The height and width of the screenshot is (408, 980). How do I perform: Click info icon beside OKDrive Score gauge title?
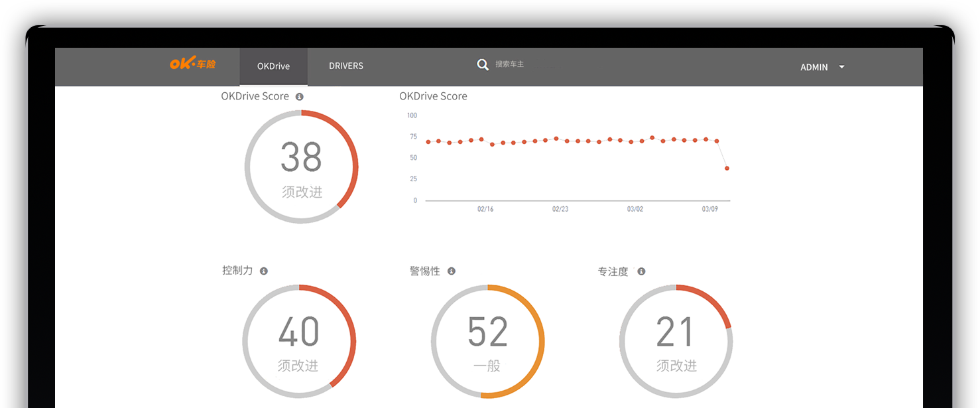(x=299, y=97)
